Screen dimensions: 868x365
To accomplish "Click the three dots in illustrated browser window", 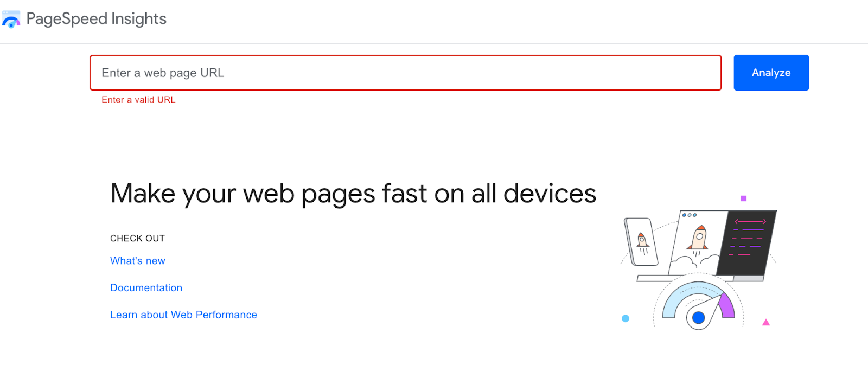I will (x=689, y=215).
